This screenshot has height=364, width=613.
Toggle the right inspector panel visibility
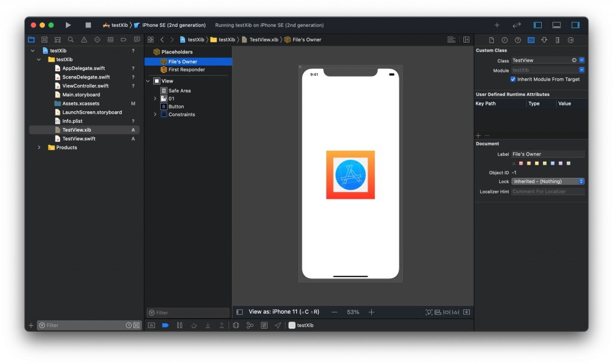pos(575,25)
